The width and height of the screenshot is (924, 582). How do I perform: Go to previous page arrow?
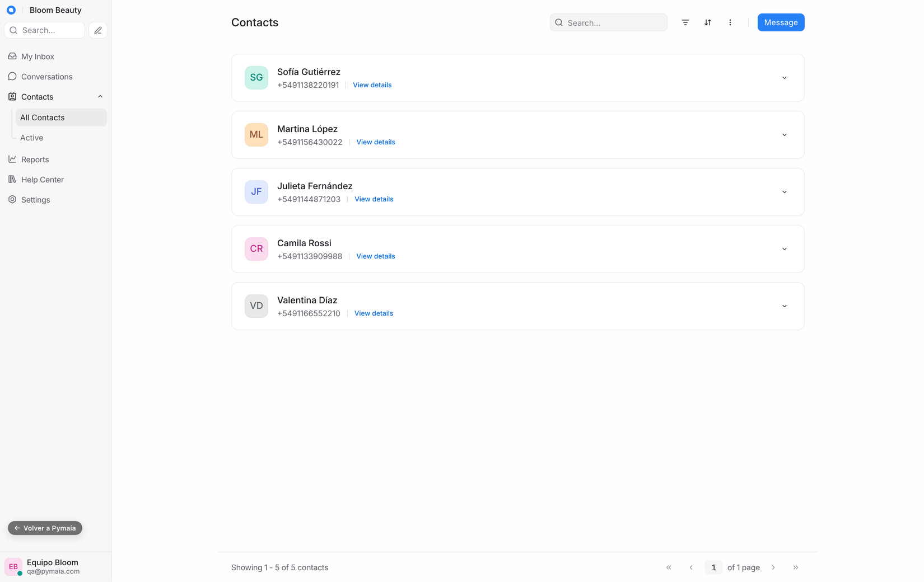(x=691, y=567)
